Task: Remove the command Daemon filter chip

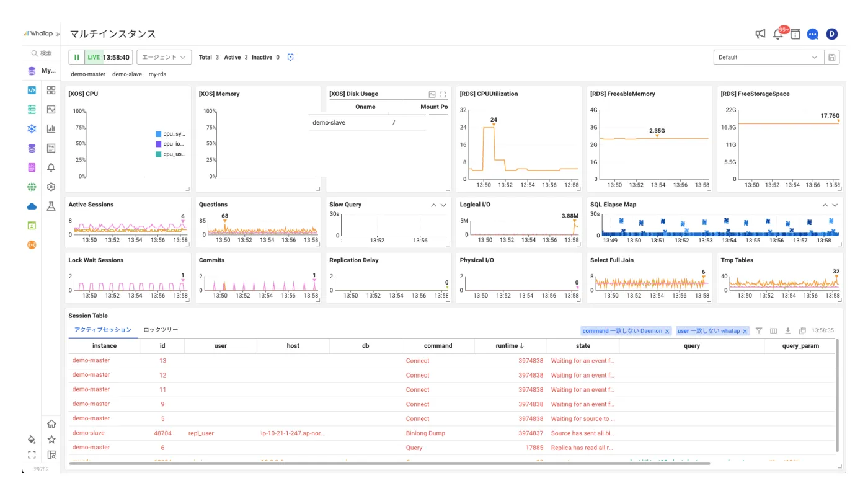Action: pos(667,331)
